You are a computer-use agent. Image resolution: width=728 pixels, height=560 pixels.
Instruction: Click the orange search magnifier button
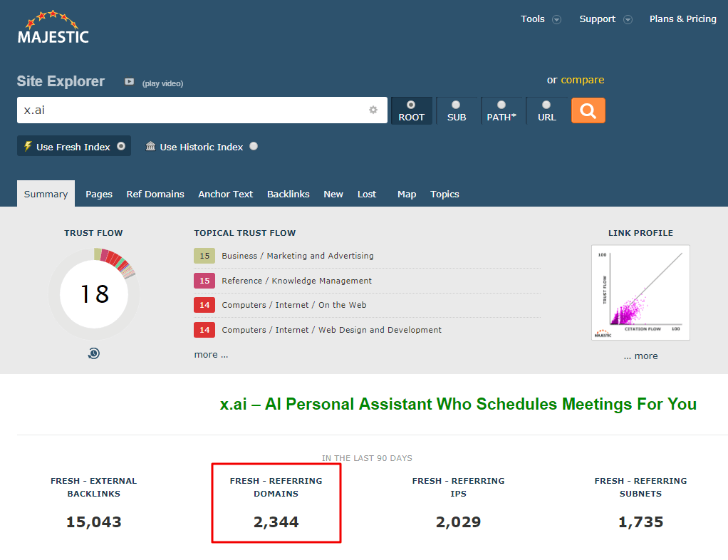[588, 110]
